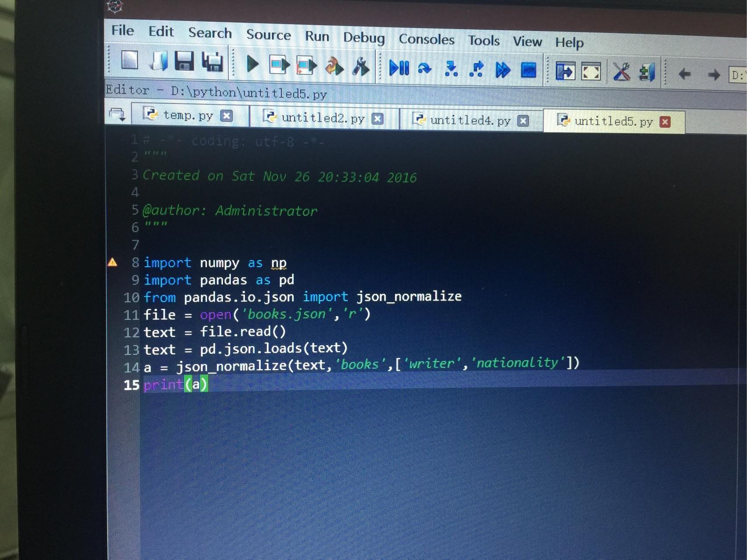Select the untitled5.py tab
This screenshot has height=560, width=747.
[x=614, y=121]
